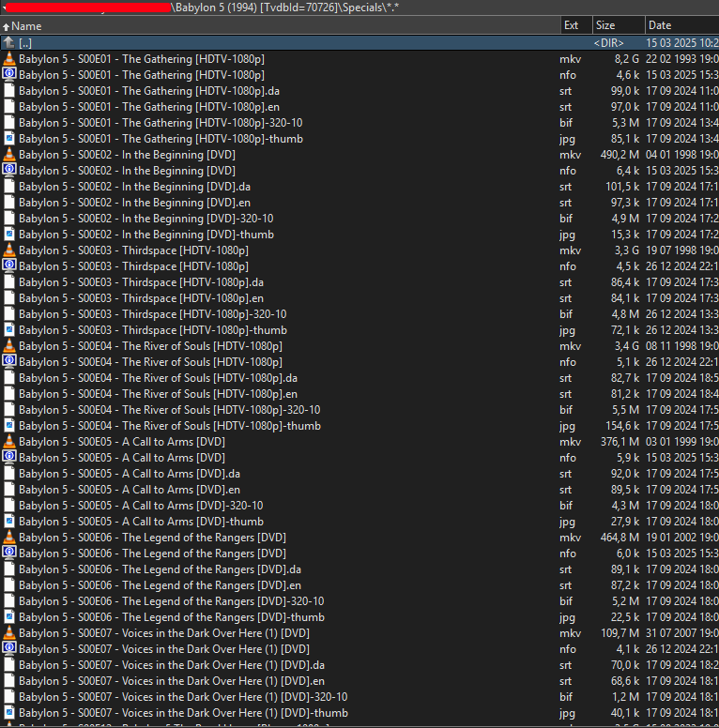Click image icon of In the Beginning thumb
The image size is (719, 728).
point(8,235)
